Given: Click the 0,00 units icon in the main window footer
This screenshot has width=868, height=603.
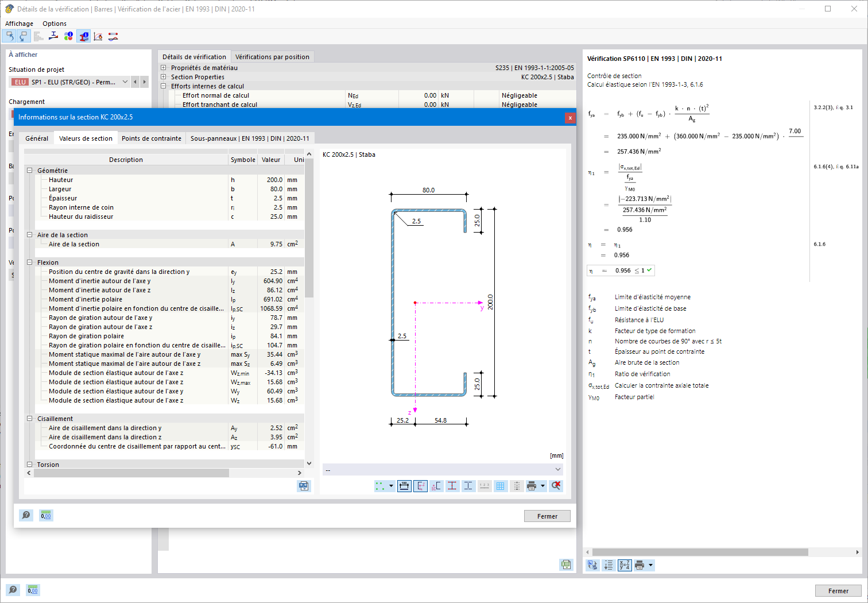Looking at the screenshot, I should [33, 590].
